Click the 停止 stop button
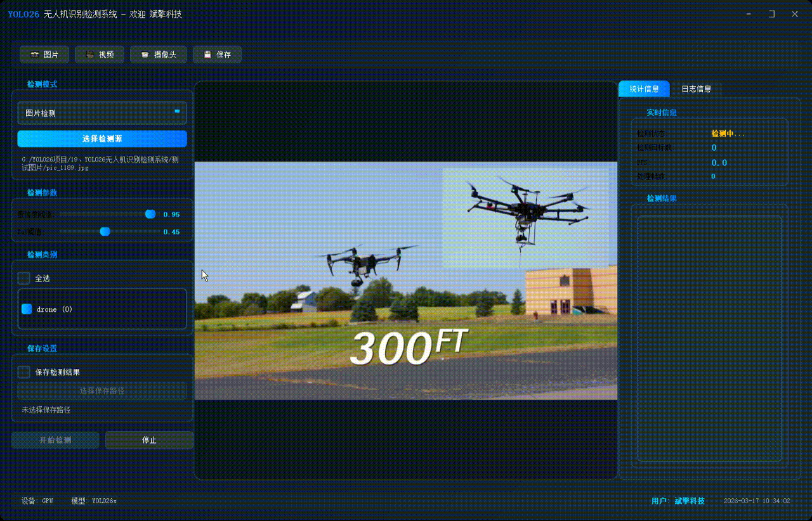Screen dimensions: 812x521 pyautogui.click(x=149, y=440)
